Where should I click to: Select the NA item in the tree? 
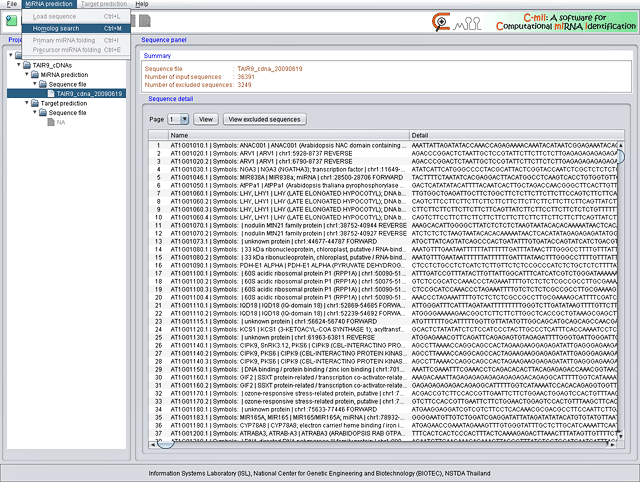[x=60, y=122]
